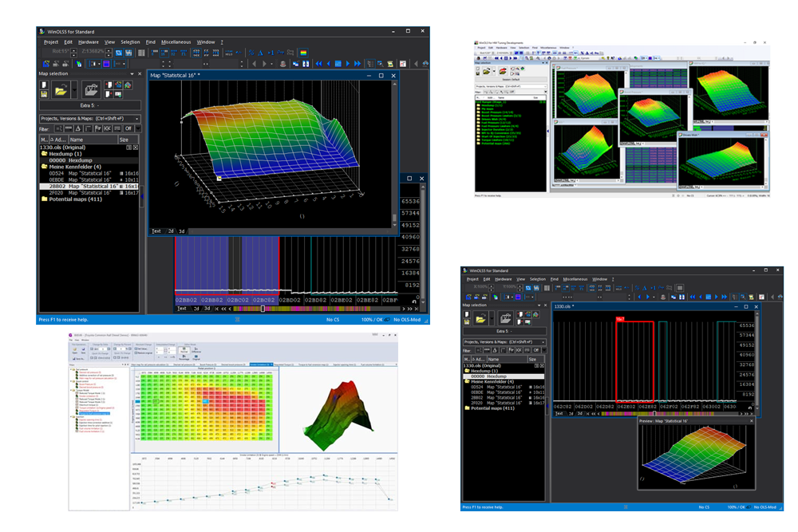798x532 pixels.
Task: Select the 0D524 Map row in 3d-map window
Action: click(89, 173)
